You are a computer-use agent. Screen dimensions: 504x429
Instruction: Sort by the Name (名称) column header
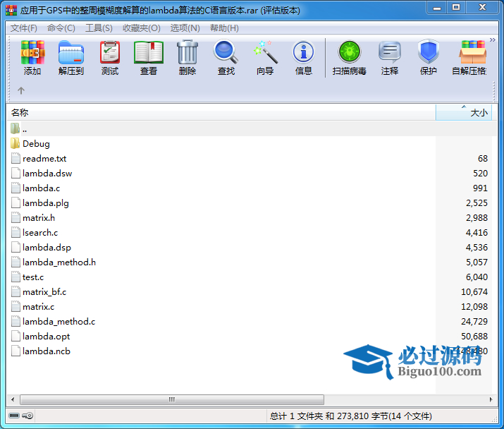coord(221,113)
